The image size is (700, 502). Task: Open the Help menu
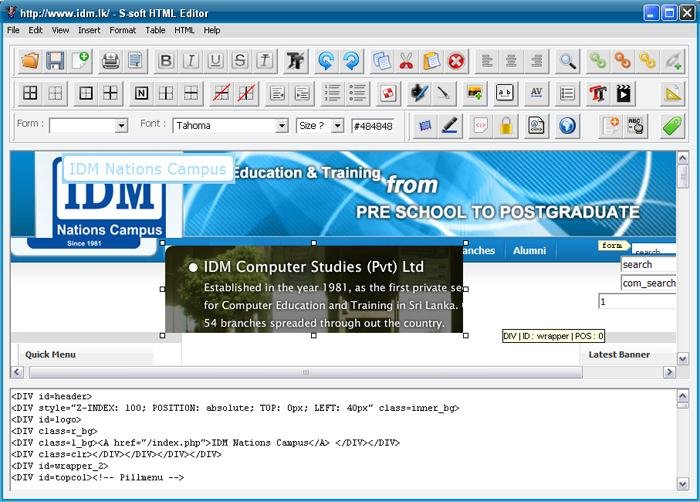[x=212, y=30]
